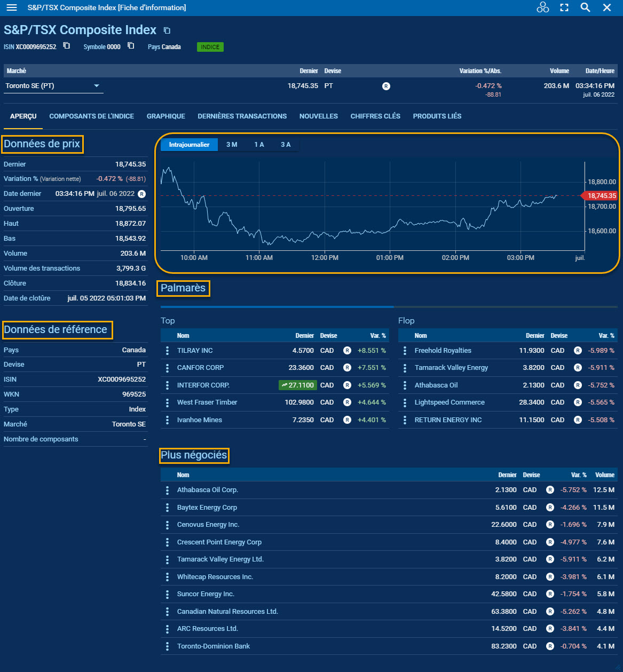Viewport: 623px width, 672px height.
Task: Click the Suncor Energy Inc. link
Action: (x=206, y=594)
